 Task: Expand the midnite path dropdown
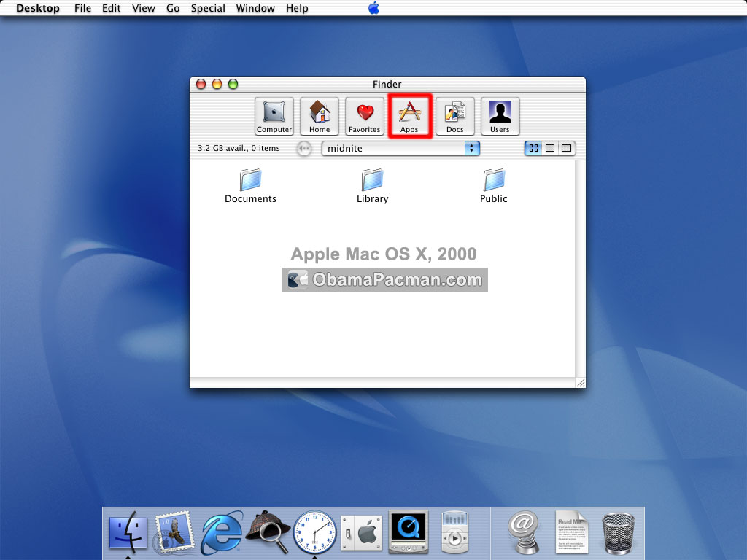400,148
